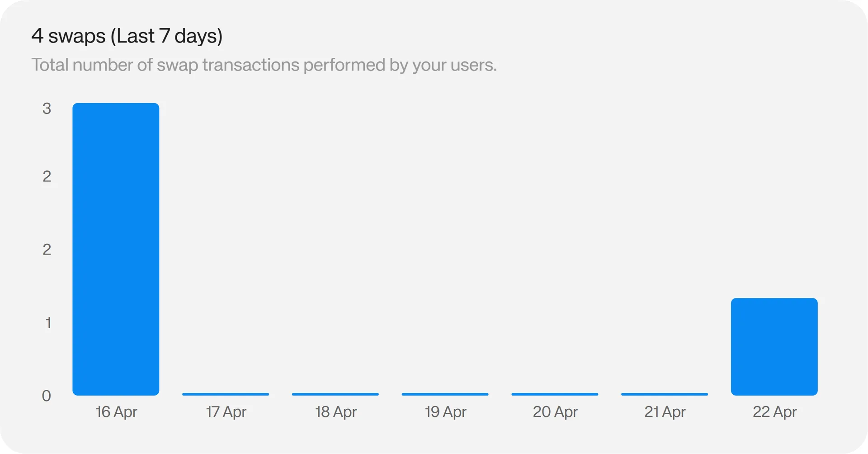Click the 22 Apr bar
This screenshot has width=868, height=454.
(774, 347)
